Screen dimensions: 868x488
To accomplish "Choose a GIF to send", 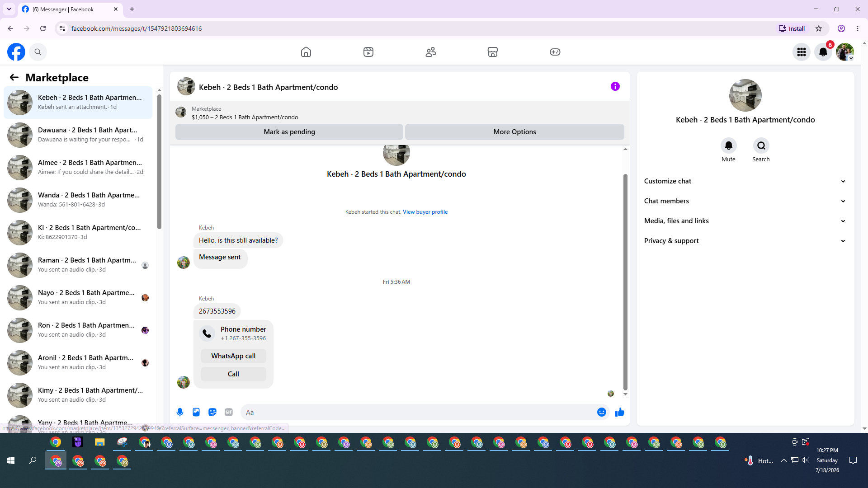I will tap(229, 412).
